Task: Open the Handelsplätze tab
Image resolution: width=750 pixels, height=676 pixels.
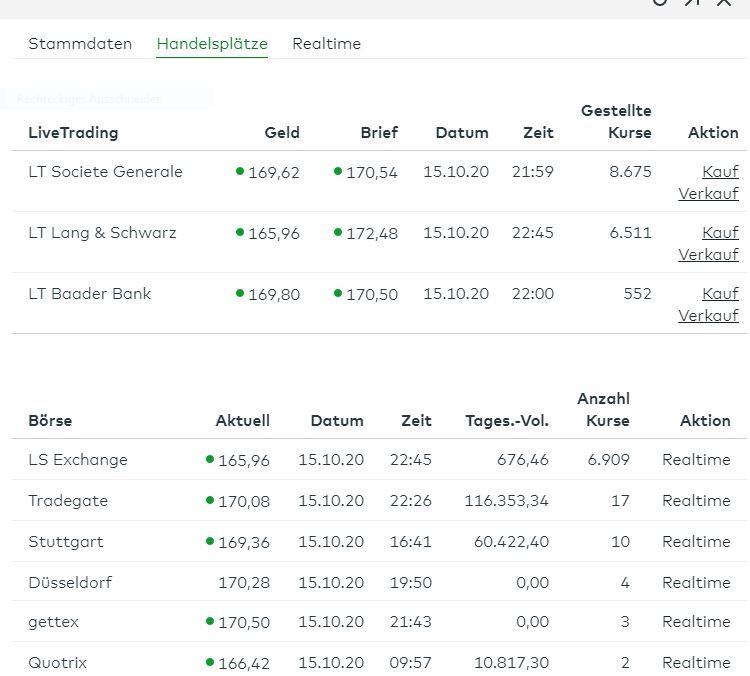Action: point(212,44)
